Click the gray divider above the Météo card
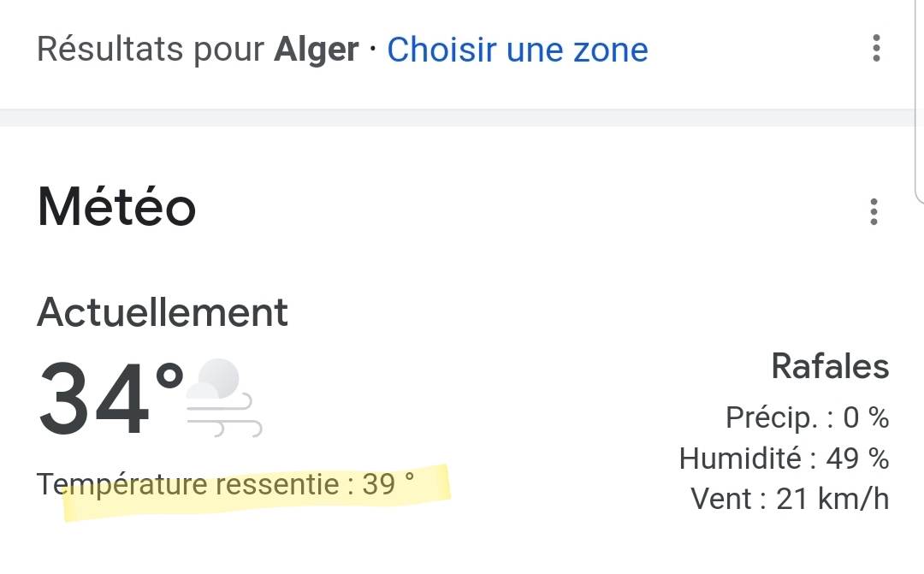This screenshot has height=574, width=924. point(462,118)
